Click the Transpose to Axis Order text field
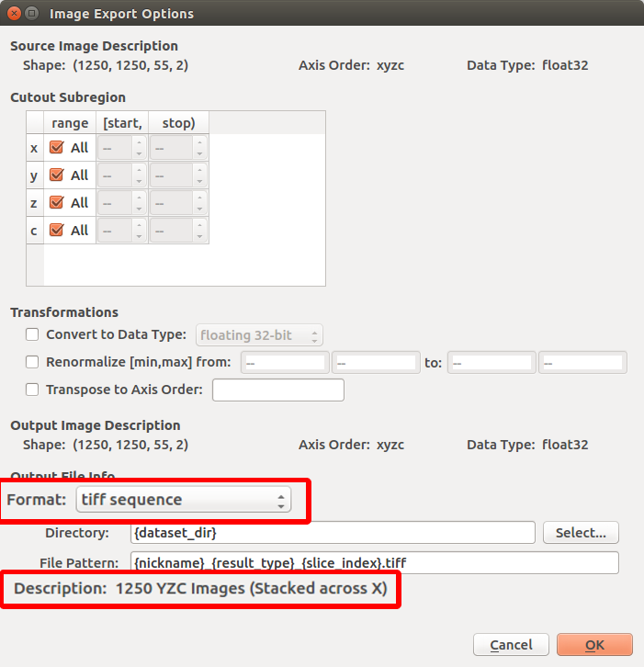The image size is (644, 667). click(x=277, y=390)
